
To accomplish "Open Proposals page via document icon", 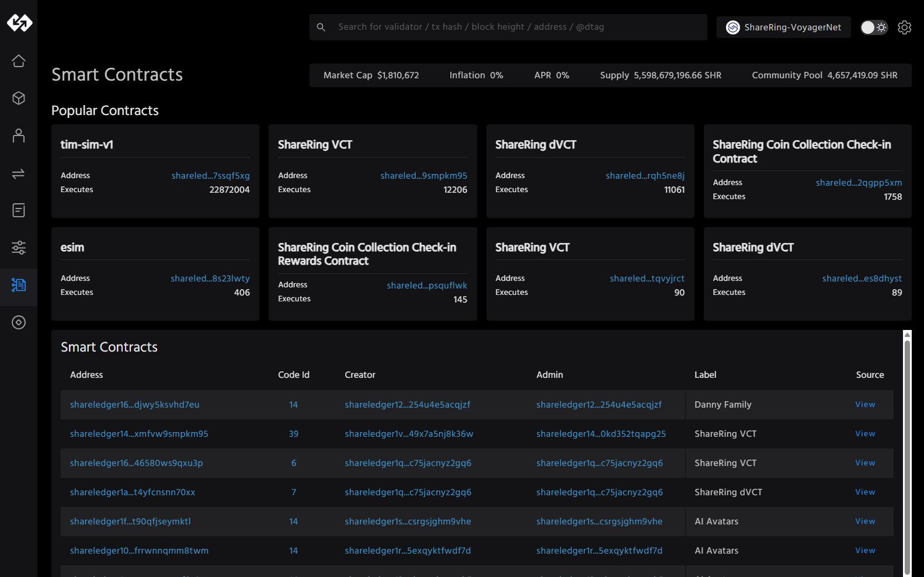I will [x=19, y=210].
